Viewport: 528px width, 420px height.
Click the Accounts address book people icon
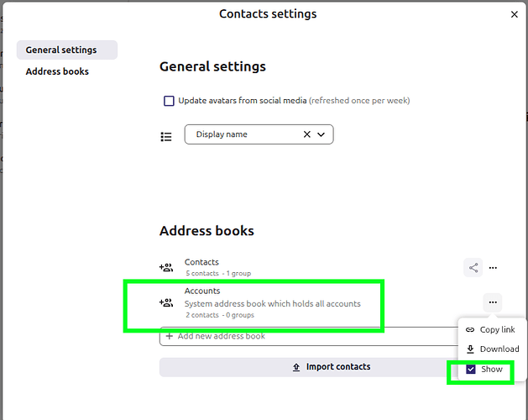pos(166,303)
